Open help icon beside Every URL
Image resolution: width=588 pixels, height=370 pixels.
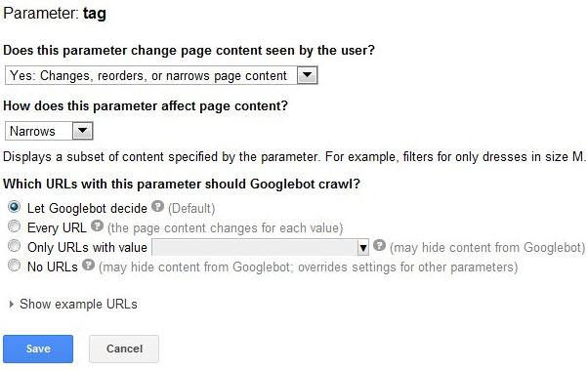point(97,226)
